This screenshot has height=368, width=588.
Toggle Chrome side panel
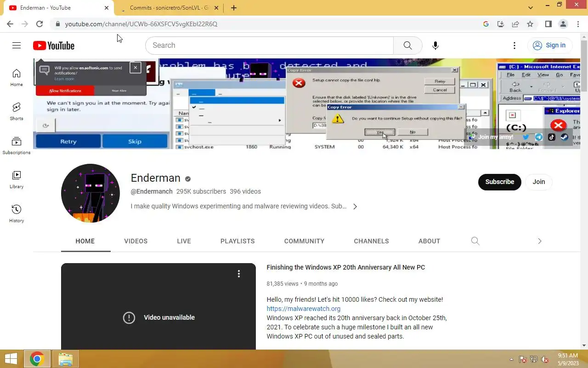click(548, 24)
